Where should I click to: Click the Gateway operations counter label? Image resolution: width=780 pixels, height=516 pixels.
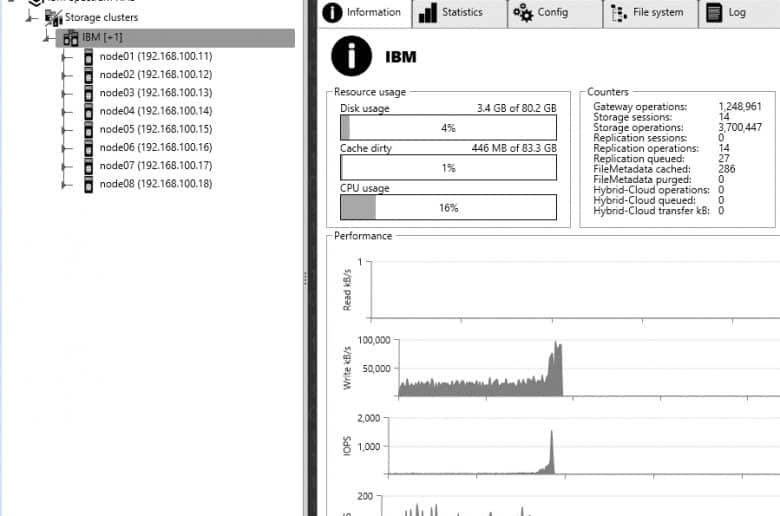(640, 106)
